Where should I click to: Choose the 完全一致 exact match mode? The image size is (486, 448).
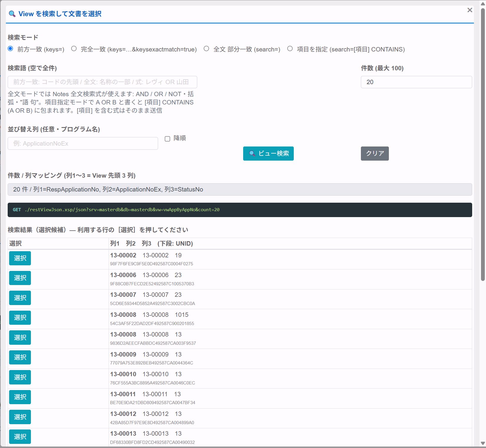click(x=74, y=49)
